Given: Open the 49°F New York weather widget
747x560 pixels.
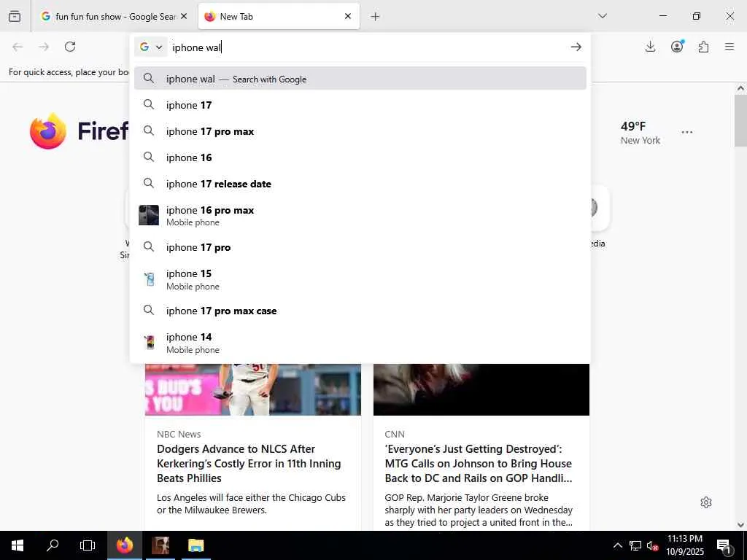Looking at the screenshot, I should (x=640, y=133).
